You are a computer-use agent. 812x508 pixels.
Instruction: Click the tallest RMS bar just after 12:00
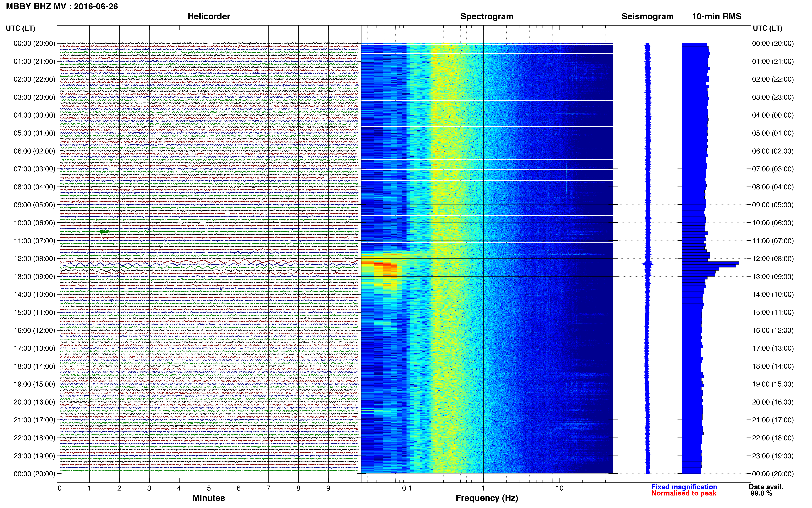(711, 263)
